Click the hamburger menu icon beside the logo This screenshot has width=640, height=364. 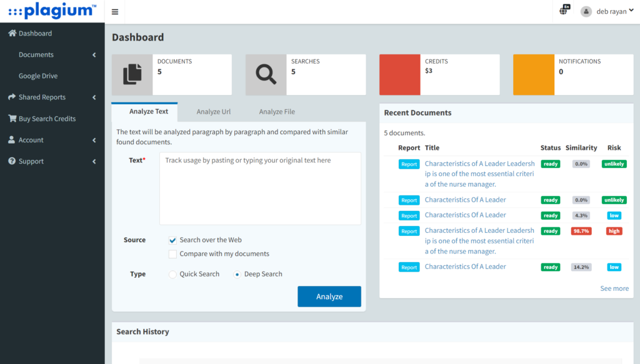(114, 11)
